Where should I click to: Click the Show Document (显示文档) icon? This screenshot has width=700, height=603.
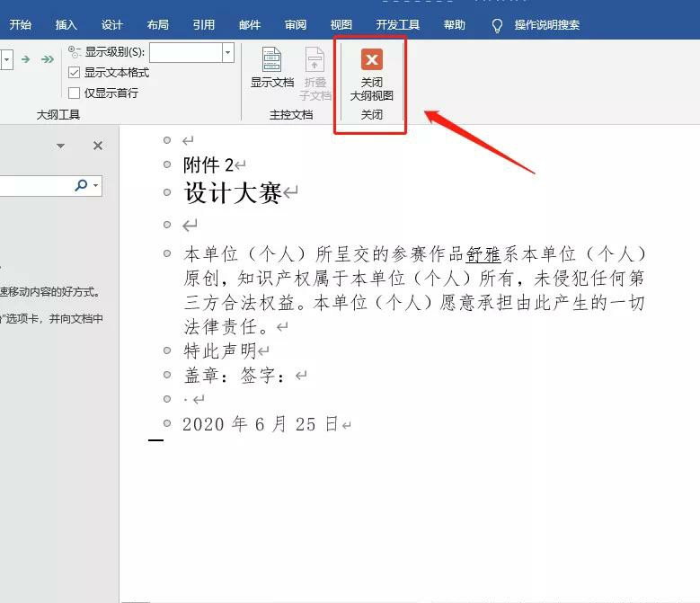[271, 59]
